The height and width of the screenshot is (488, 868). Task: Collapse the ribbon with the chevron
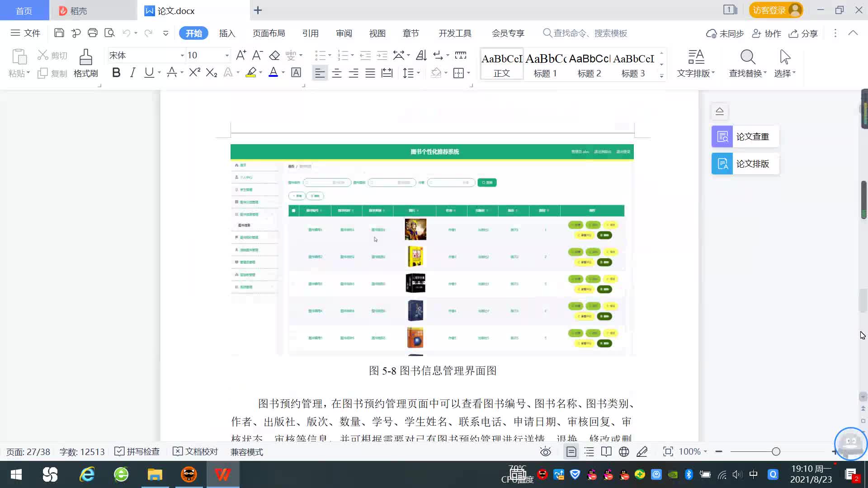[x=853, y=33]
